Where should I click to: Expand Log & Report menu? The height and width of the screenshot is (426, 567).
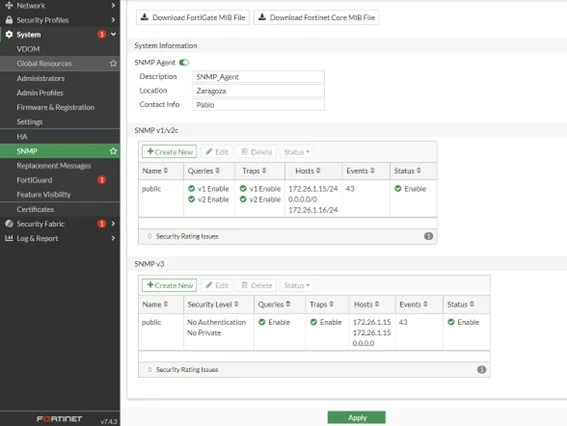60,238
